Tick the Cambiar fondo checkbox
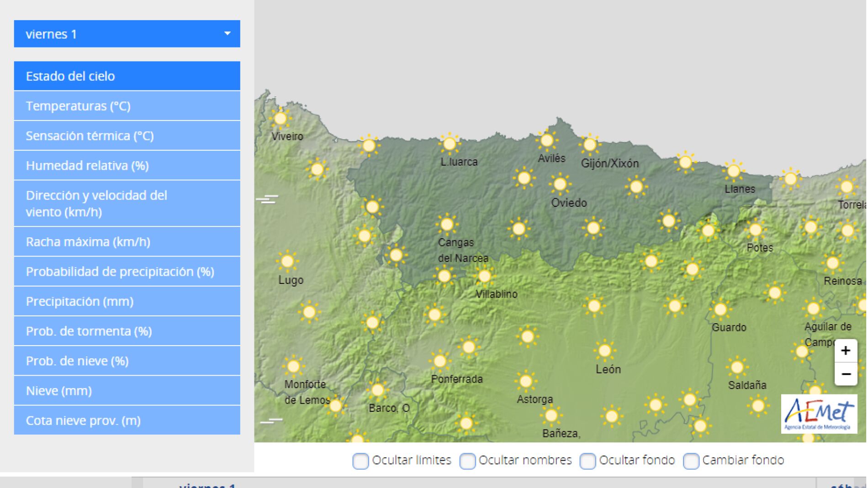Screen dimensions: 868x488 point(691,461)
